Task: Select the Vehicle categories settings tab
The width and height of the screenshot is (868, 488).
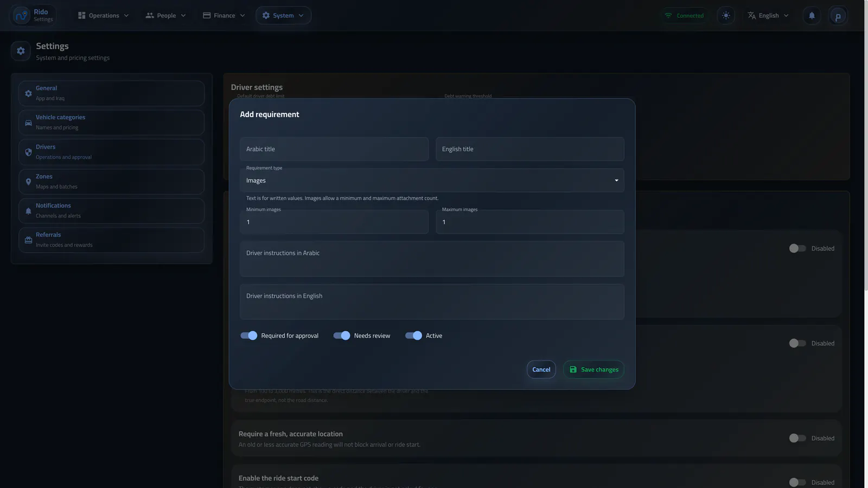Action: [x=111, y=123]
